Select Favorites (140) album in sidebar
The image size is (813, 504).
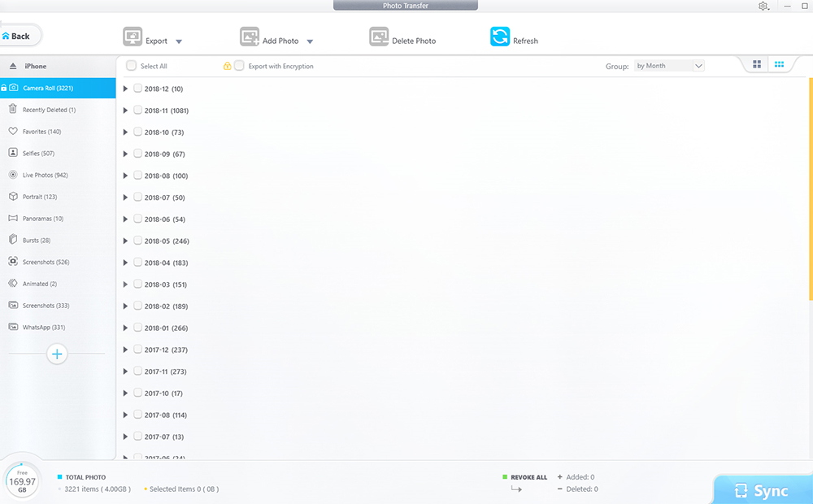click(41, 132)
